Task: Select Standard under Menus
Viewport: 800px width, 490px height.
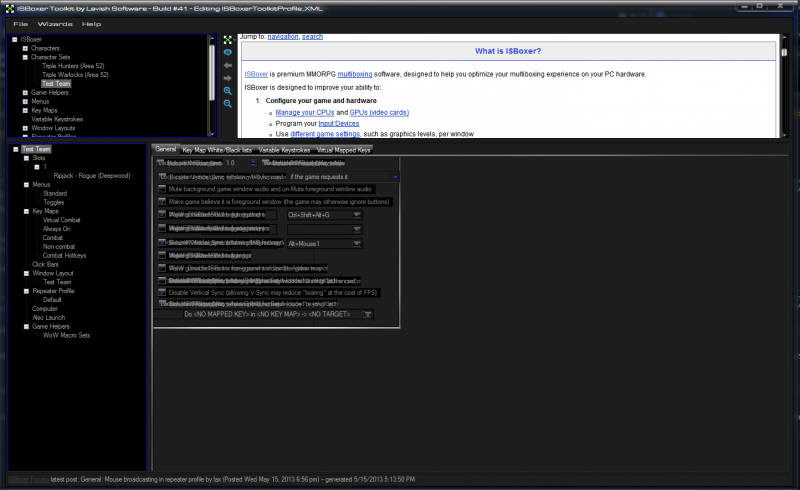Action: (x=55, y=193)
